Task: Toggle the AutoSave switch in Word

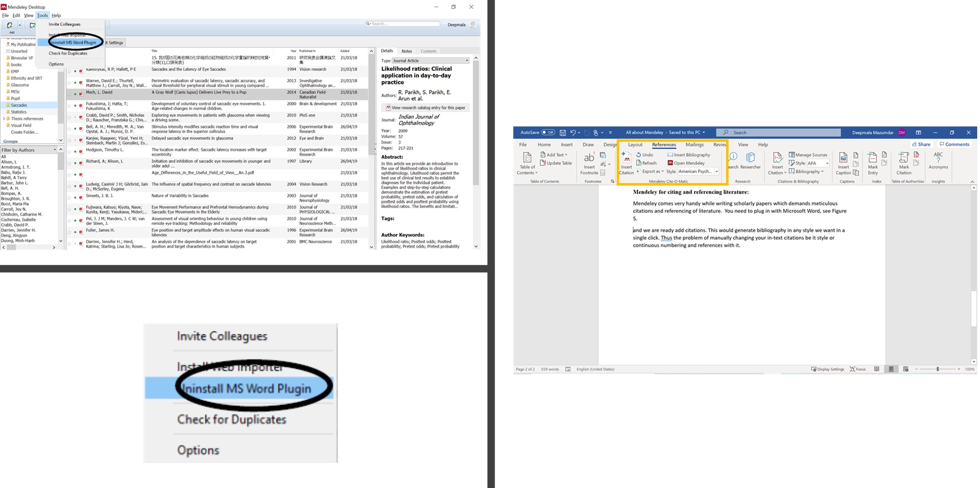Action: tap(548, 133)
